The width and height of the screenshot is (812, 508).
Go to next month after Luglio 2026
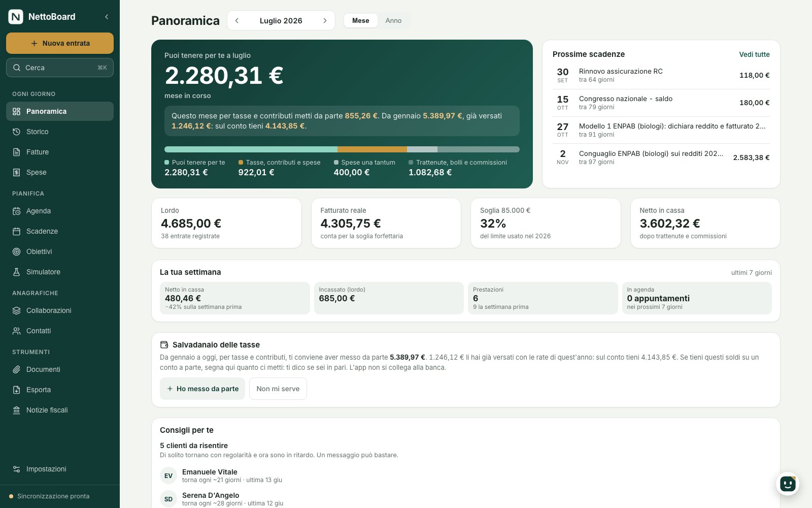coord(325,21)
